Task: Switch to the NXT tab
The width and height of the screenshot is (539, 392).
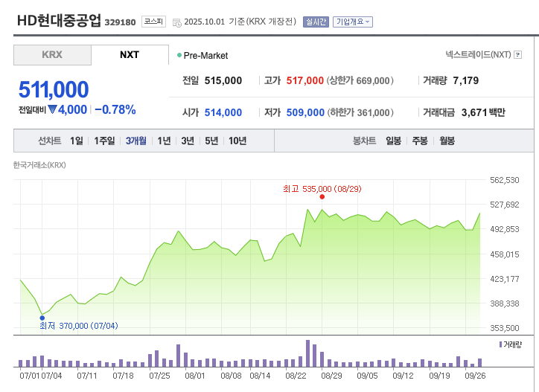Action: [130, 55]
